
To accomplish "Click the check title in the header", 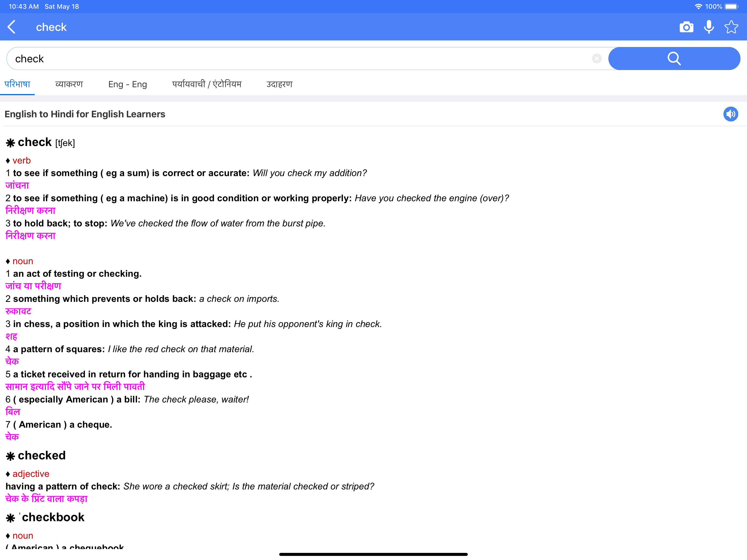I will [x=51, y=27].
